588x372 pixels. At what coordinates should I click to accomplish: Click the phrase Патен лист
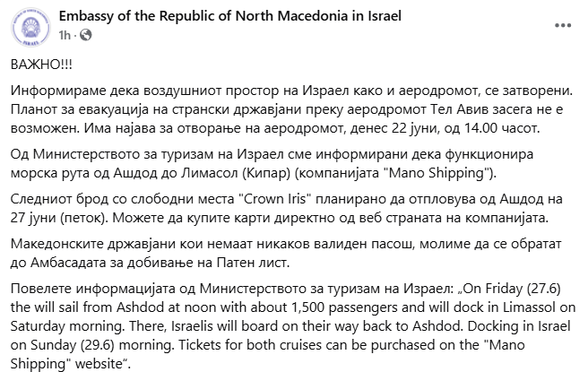253,262
